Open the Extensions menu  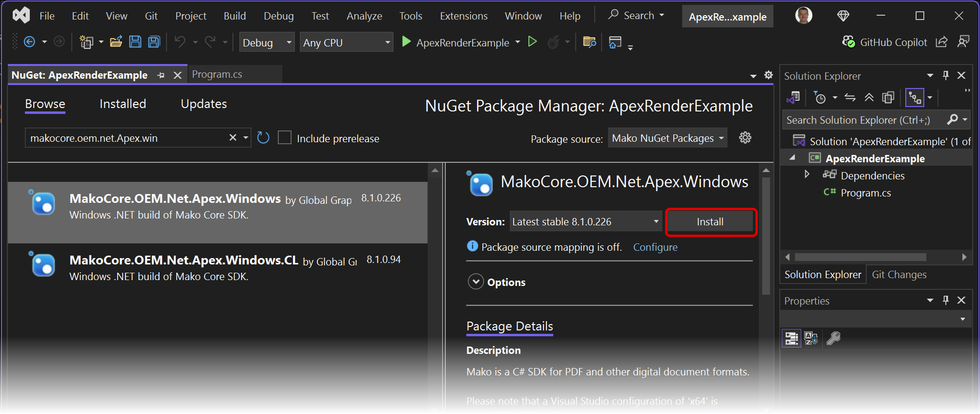click(463, 16)
